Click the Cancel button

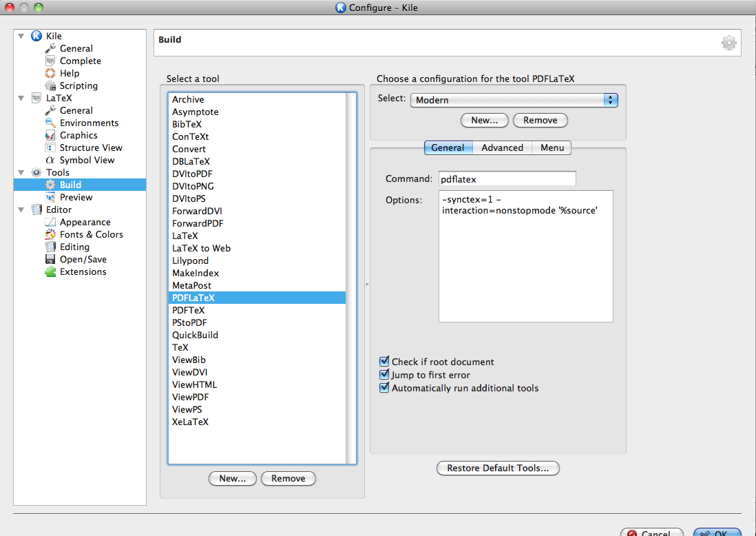point(652,532)
